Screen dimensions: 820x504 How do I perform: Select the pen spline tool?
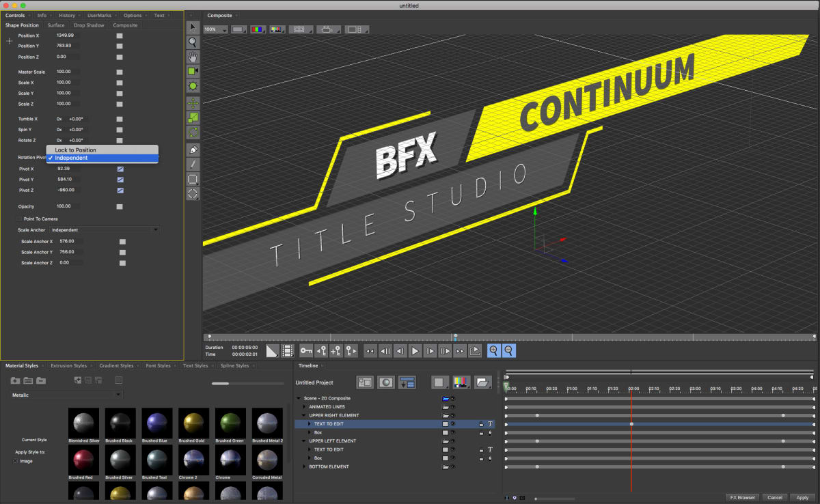click(193, 150)
